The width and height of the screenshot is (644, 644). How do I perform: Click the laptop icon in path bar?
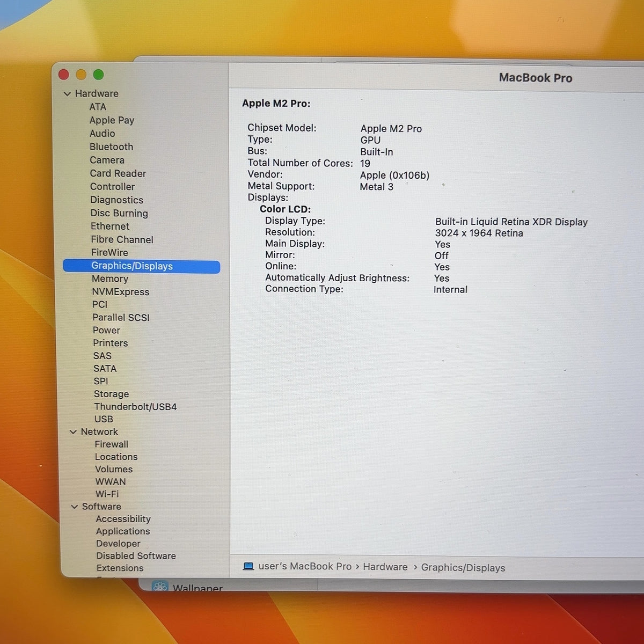pos(248,566)
